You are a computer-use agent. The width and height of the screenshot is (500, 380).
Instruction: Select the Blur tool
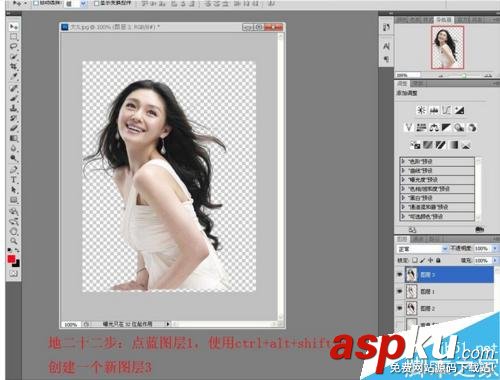(x=14, y=148)
